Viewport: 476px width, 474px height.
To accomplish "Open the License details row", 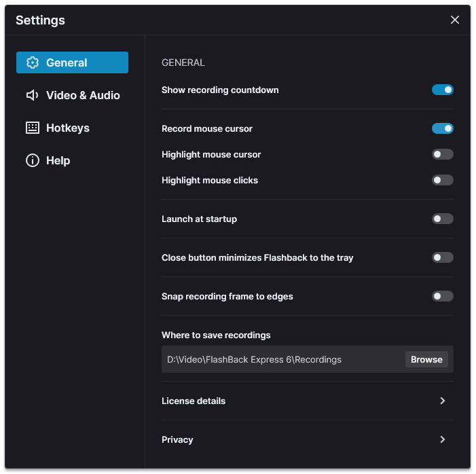I will point(307,401).
